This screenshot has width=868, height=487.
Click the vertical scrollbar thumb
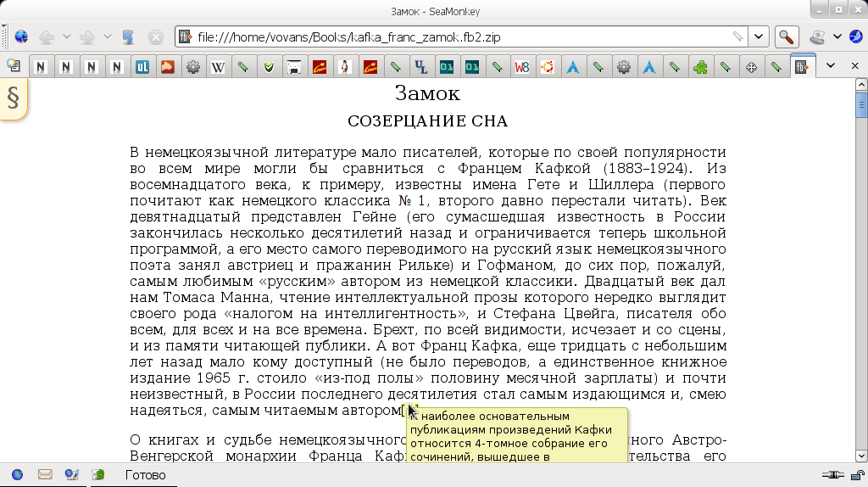[861, 104]
